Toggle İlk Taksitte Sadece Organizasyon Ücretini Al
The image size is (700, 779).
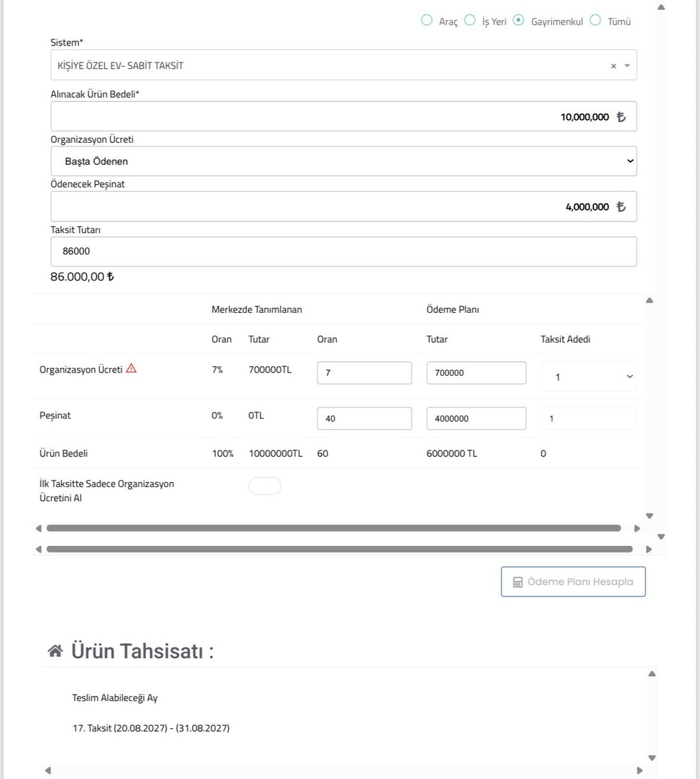[265, 486]
